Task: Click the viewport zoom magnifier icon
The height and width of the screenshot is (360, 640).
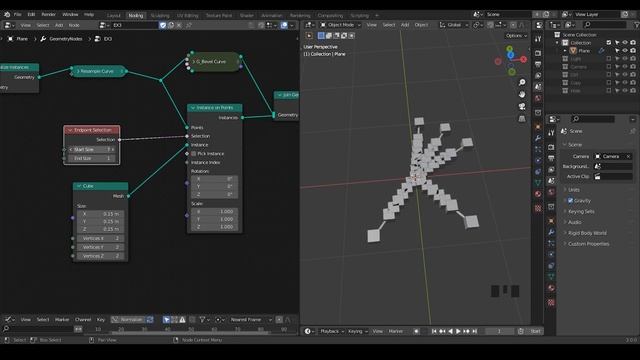Action: coord(522,82)
